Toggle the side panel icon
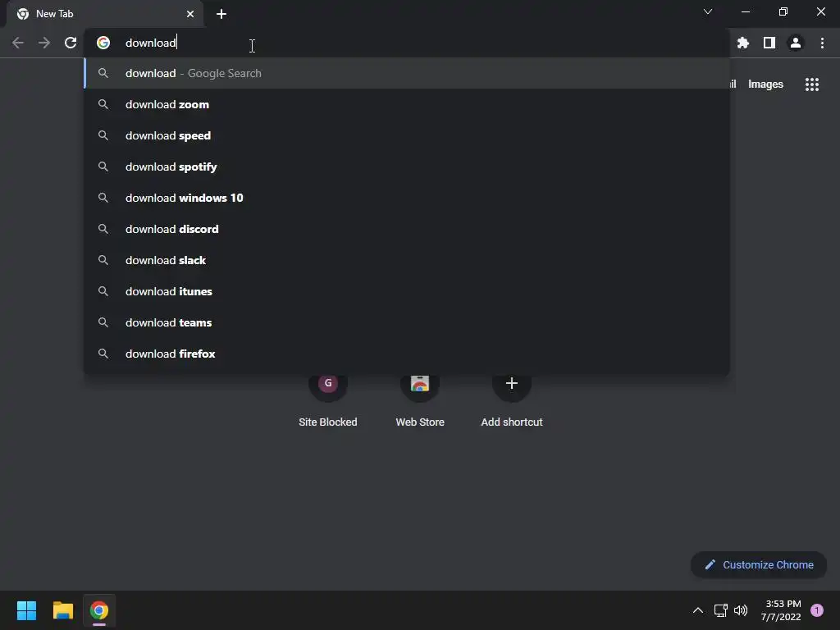 (x=769, y=43)
